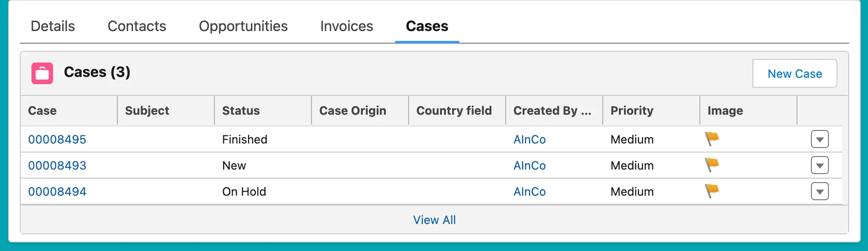This screenshot has height=251, width=868.
Task: Go to the Opportunities tab
Action: [x=243, y=26]
